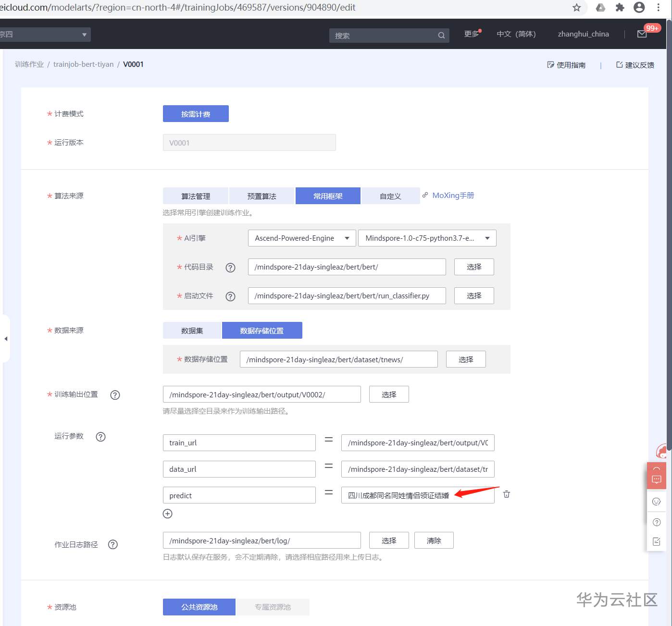The height and width of the screenshot is (626, 672).
Task: Click the train_url parameter name field
Action: coord(239,443)
